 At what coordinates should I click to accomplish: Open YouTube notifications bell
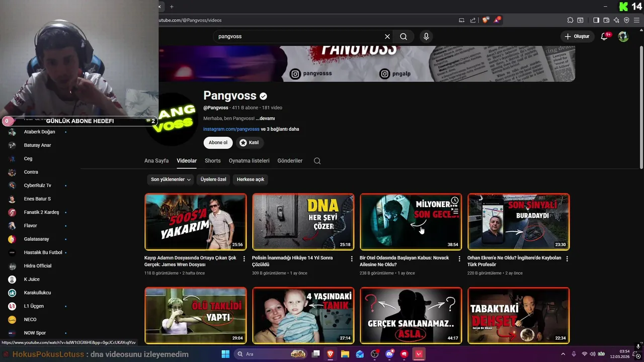(605, 36)
